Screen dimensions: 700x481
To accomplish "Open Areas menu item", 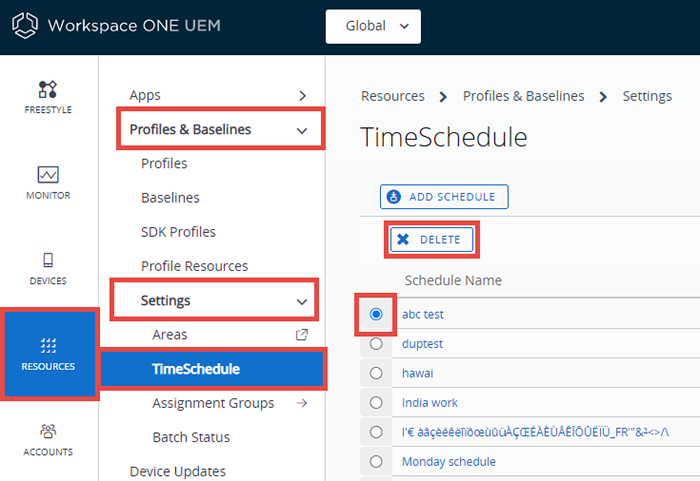I will [x=170, y=335].
